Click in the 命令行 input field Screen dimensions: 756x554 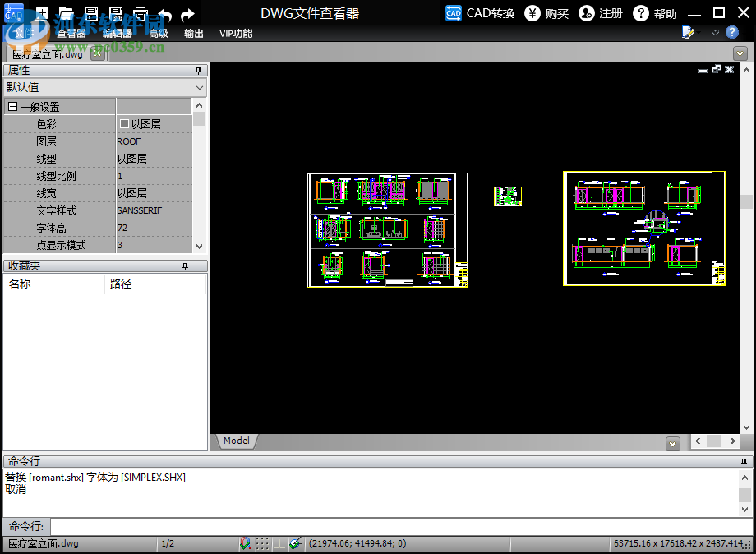tap(402, 526)
